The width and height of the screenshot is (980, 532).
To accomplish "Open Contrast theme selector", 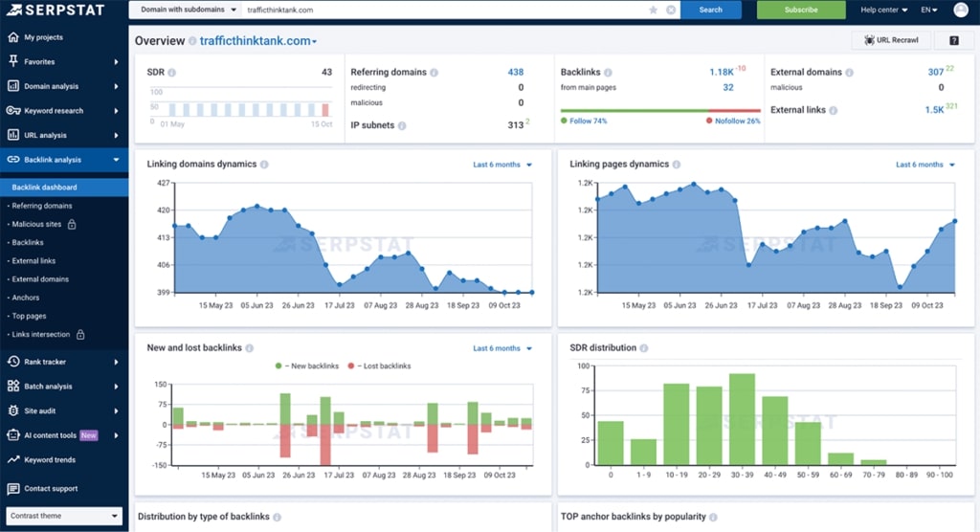I will 64,516.
